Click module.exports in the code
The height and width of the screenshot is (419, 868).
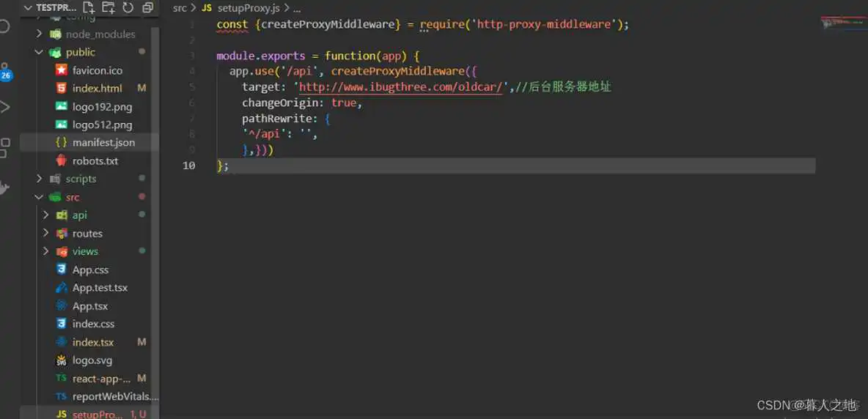pos(261,56)
